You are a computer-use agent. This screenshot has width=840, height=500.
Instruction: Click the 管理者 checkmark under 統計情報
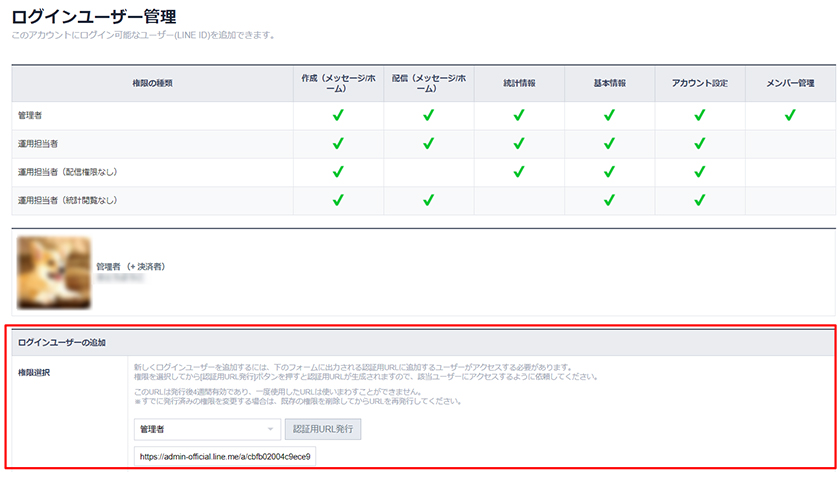point(519,116)
